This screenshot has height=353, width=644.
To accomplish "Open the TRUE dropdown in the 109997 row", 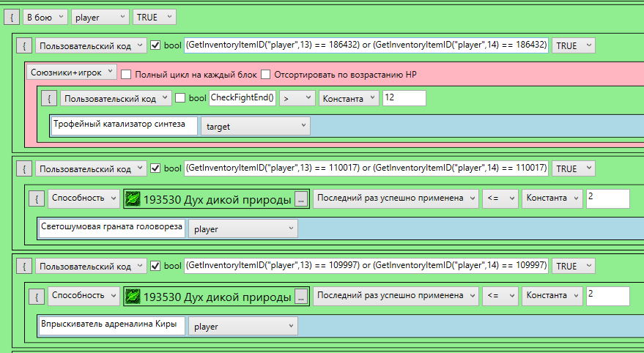I will coord(573,266).
